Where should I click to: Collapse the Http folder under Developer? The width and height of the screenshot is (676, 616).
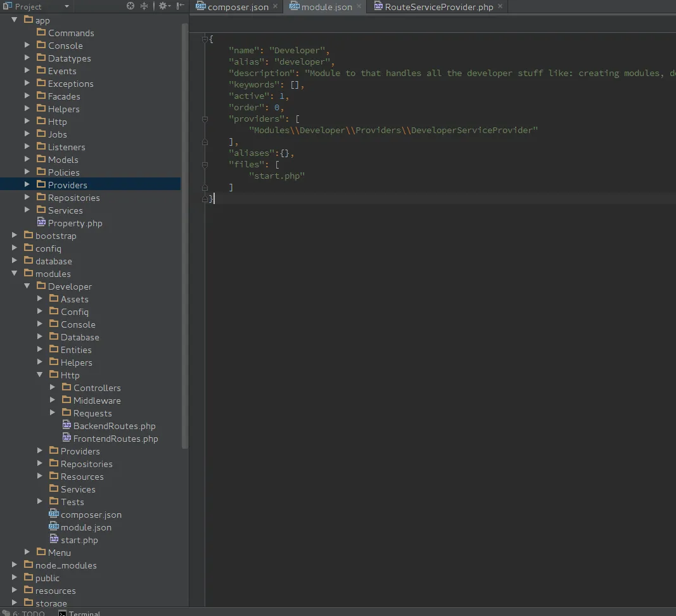[x=40, y=375]
